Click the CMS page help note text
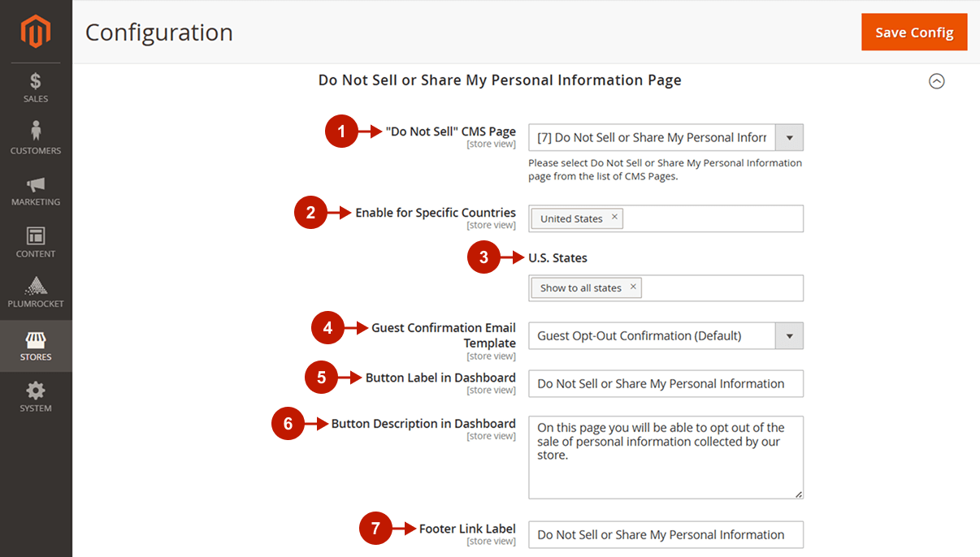This screenshot has width=980, height=557. click(x=665, y=169)
